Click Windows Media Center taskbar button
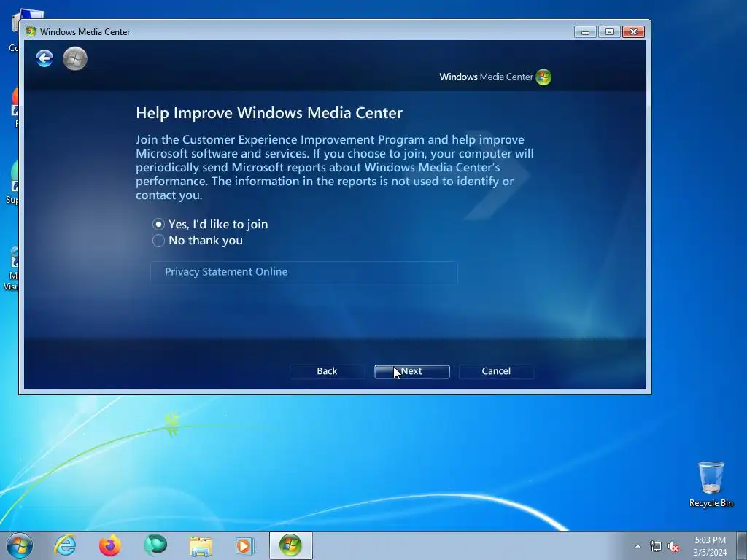Viewport: 747px width, 560px height. [x=290, y=545]
